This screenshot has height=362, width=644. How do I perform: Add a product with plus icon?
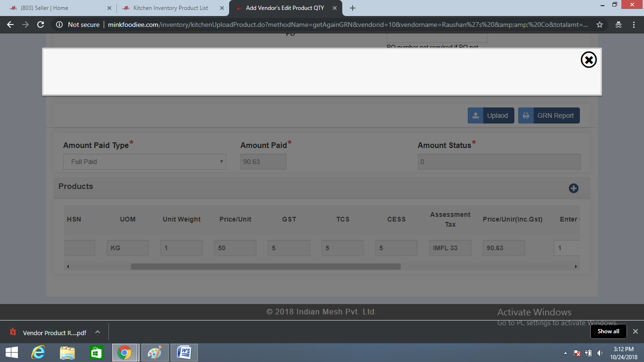pos(573,188)
